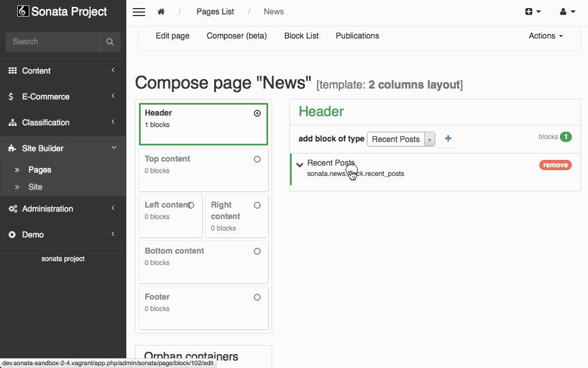Expand the E-Commerce sidebar menu

click(63, 97)
